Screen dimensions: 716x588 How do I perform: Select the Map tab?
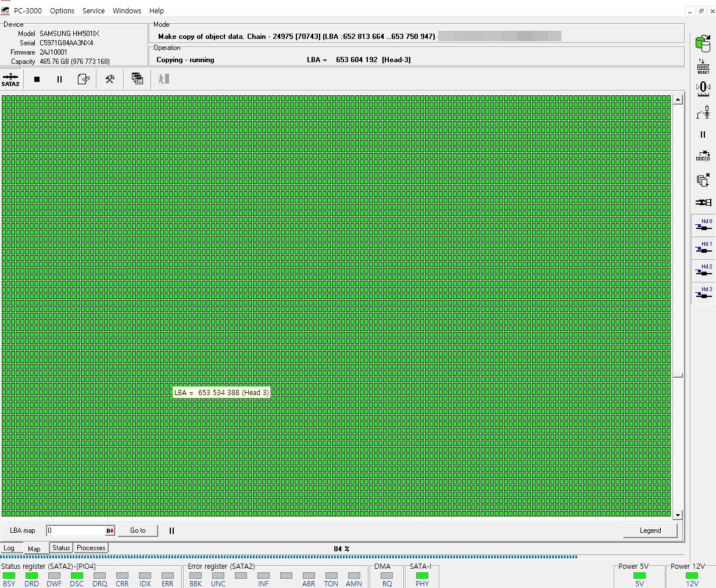pyautogui.click(x=34, y=548)
